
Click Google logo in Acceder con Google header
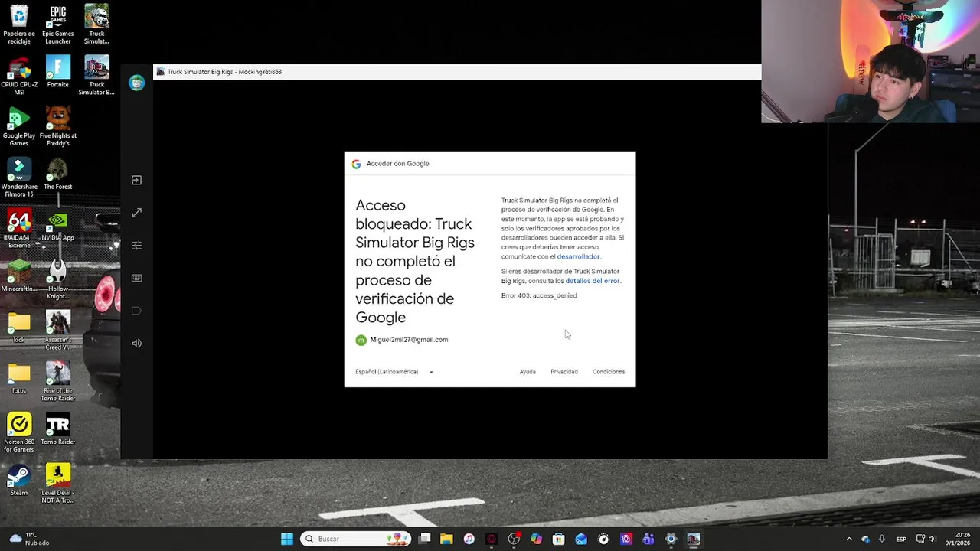356,164
